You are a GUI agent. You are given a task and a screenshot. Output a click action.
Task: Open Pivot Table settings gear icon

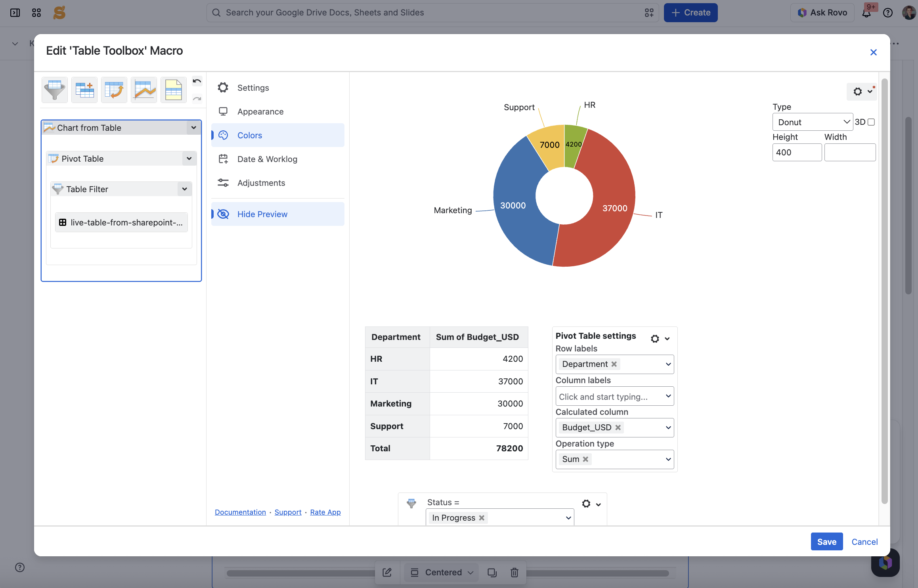click(x=655, y=339)
